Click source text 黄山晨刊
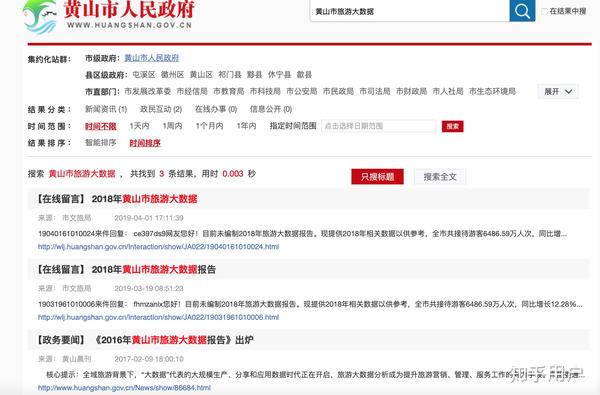The width and height of the screenshot is (600, 395). 77,359
